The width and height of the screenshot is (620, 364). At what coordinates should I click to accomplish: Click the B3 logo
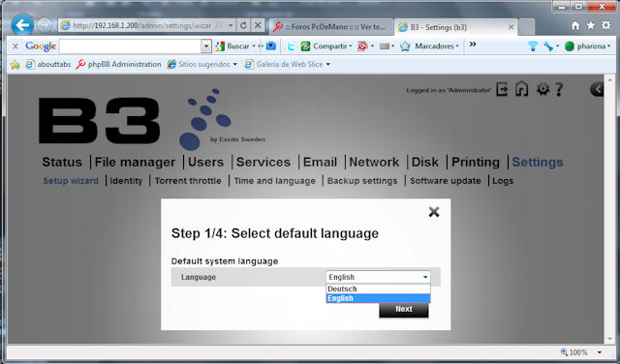tap(99, 121)
